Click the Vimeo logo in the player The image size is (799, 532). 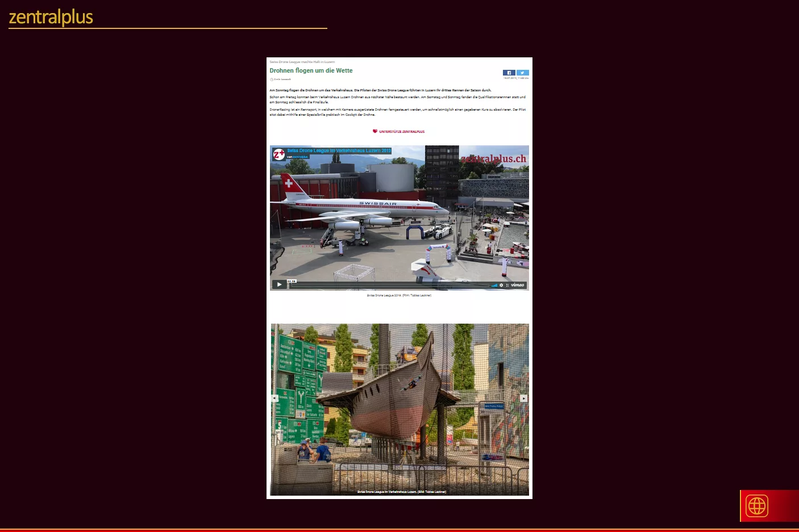point(518,285)
